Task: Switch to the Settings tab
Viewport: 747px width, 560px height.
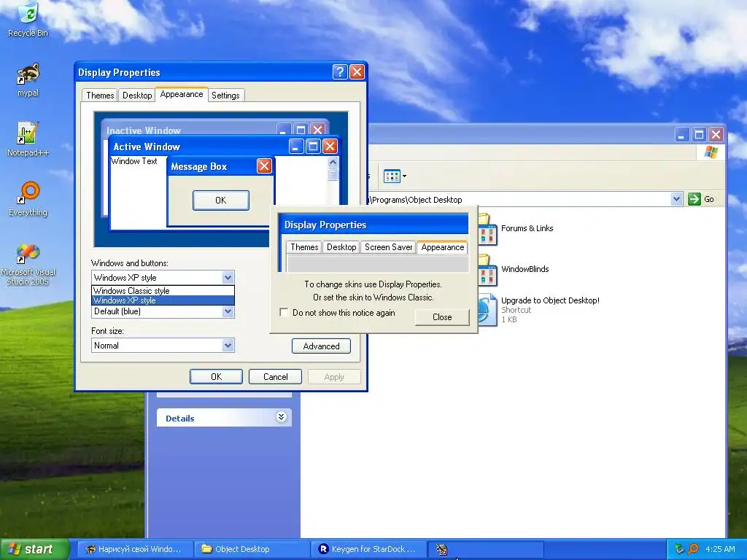Action: coord(225,96)
